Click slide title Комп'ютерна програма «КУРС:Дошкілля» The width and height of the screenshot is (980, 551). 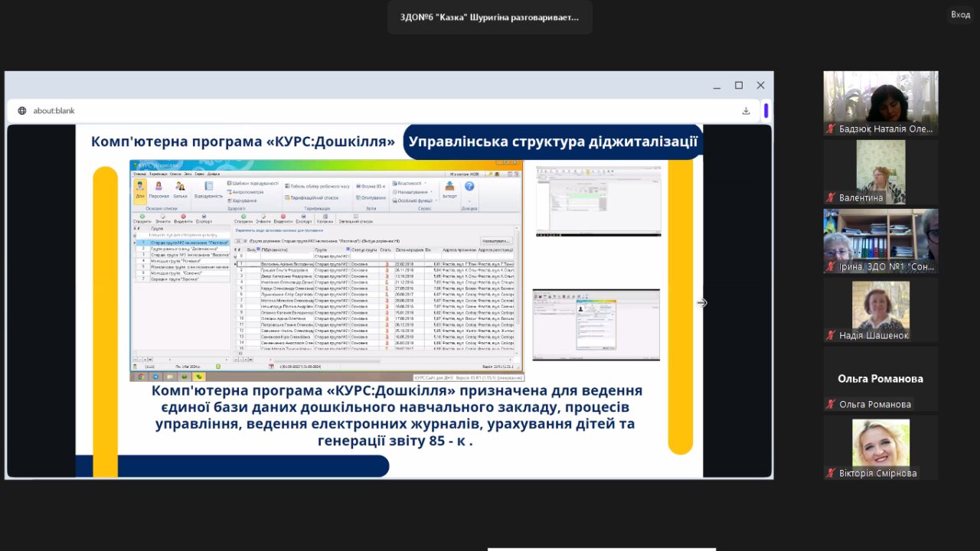243,142
